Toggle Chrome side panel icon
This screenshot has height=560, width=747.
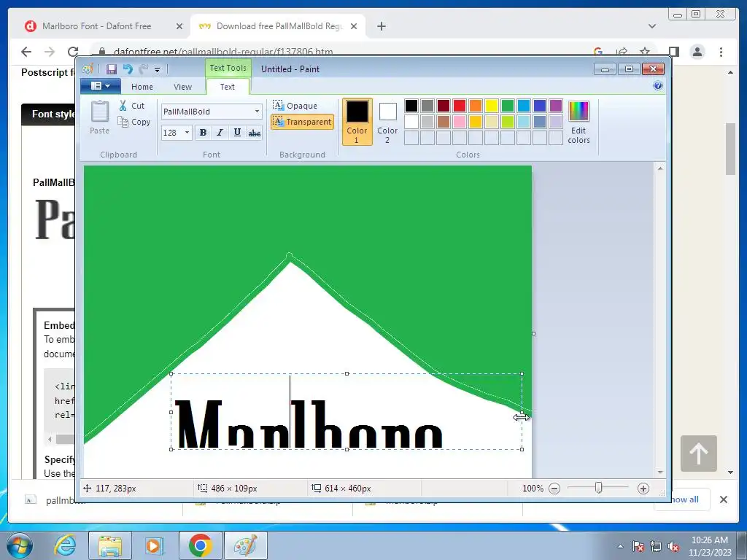(673, 52)
